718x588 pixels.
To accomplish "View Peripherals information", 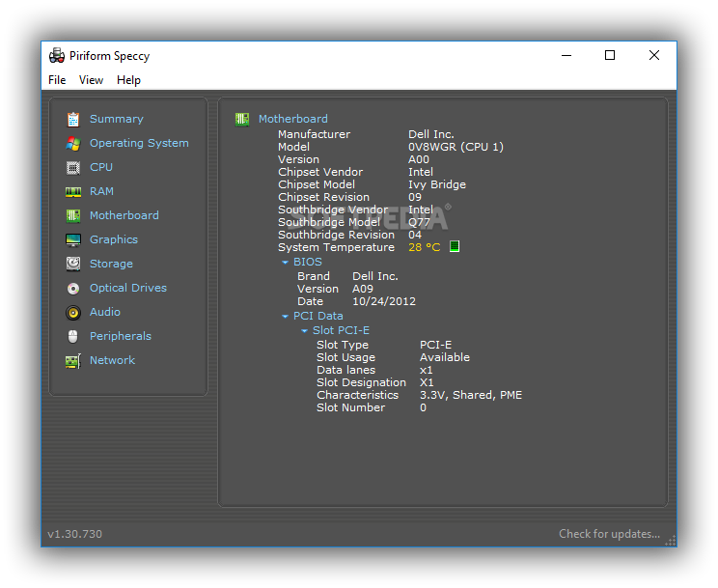I will coord(121,336).
